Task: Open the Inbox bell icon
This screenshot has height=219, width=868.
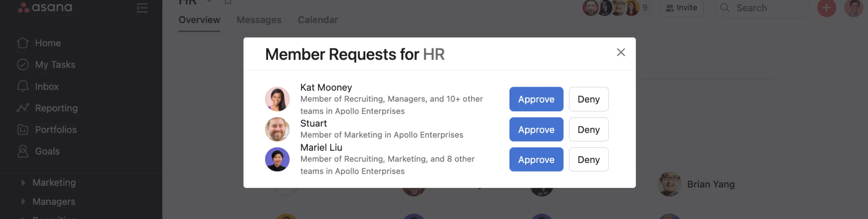Action: coord(23,86)
